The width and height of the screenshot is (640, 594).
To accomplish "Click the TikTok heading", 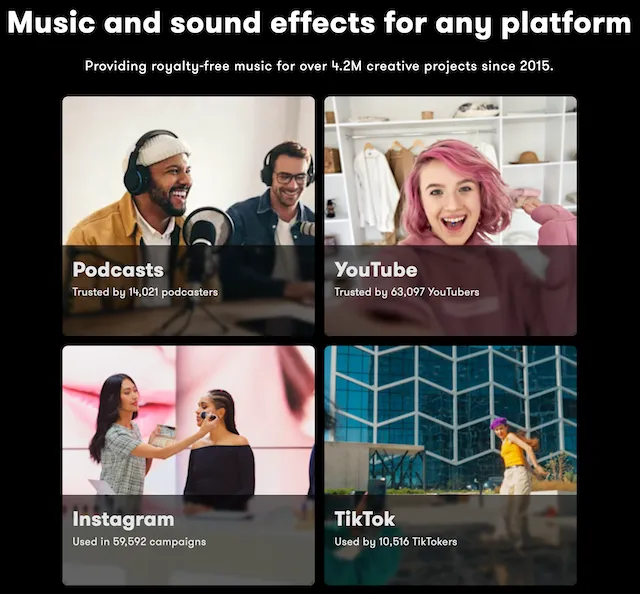I will (364, 519).
